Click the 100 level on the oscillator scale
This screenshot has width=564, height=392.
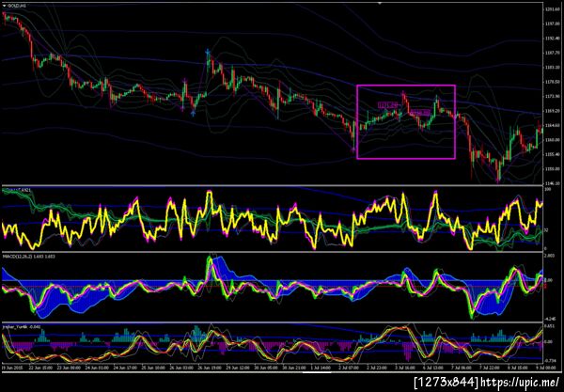point(548,188)
